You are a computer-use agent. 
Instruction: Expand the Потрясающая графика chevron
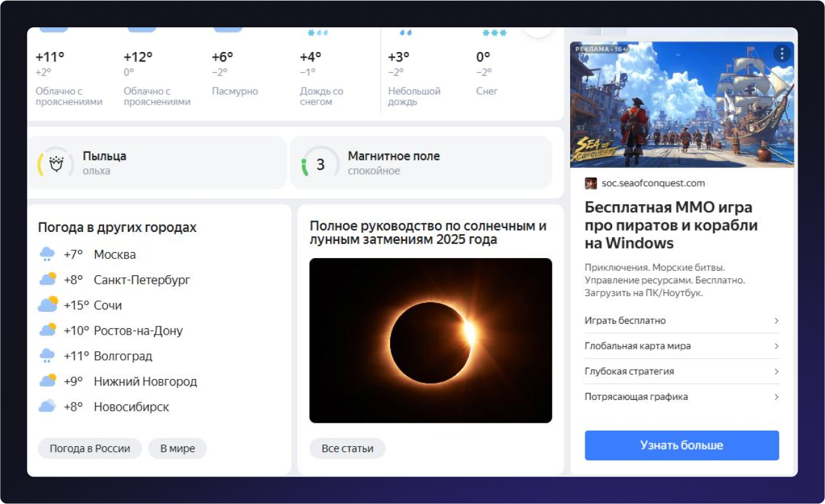click(x=776, y=397)
